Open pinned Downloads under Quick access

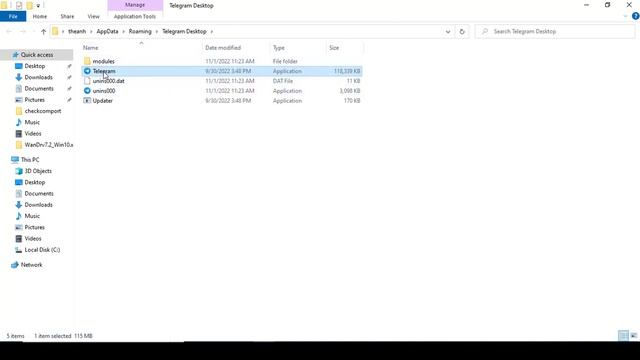click(x=38, y=77)
